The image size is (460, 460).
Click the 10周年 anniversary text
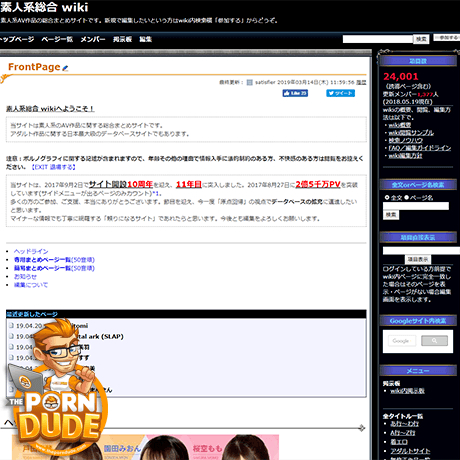140,184
